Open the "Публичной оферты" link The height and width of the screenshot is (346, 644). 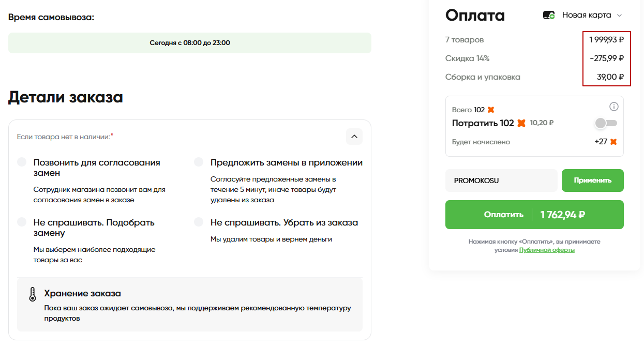point(547,250)
